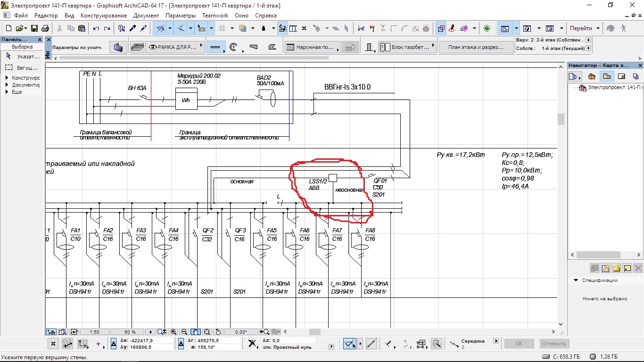Click the Undo arrow icon
The image size is (644, 362).
click(x=96, y=28)
